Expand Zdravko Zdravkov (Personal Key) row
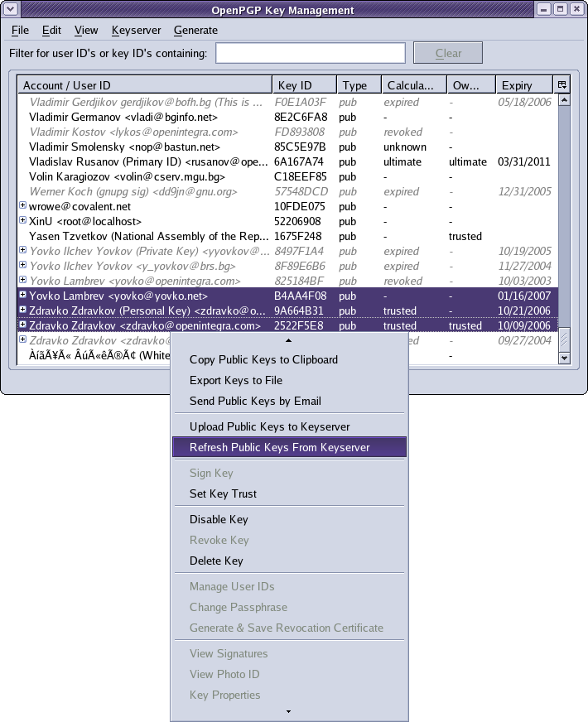The height and width of the screenshot is (722, 588). coord(22,310)
